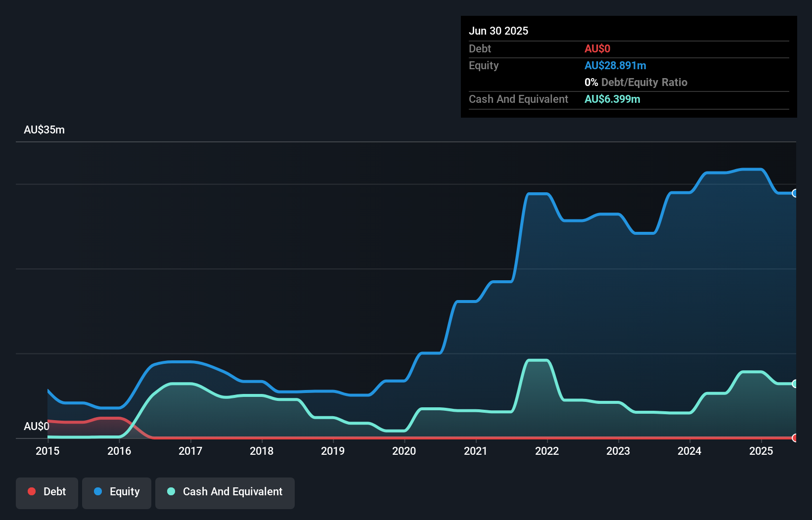812x520 pixels.
Task: Click the AU$28.891m equity value
Action: pyautogui.click(x=615, y=66)
